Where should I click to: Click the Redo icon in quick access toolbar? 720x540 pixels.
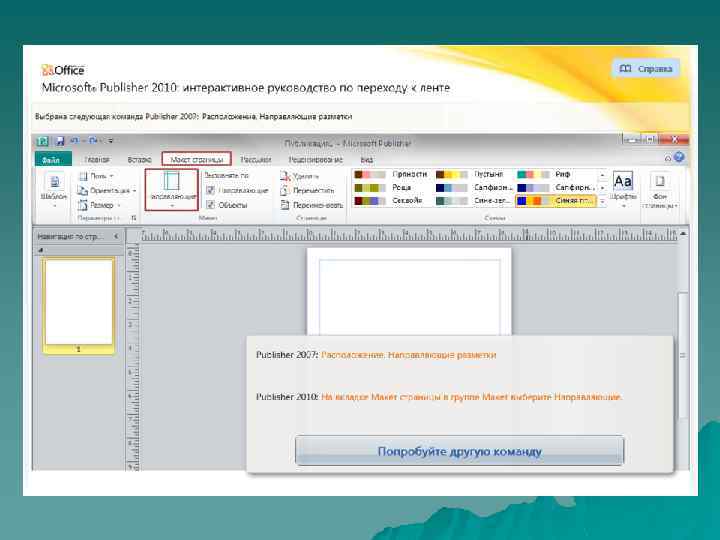coord(93,141)
